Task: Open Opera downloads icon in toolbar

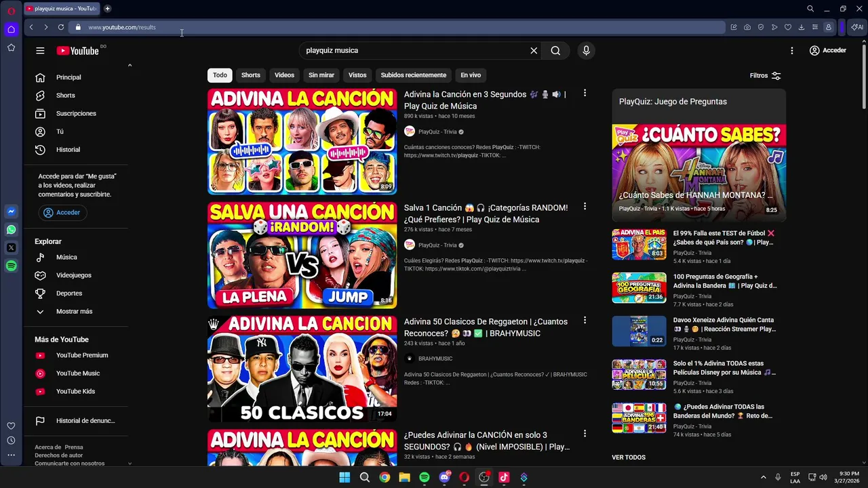Action: pos(802,27)
